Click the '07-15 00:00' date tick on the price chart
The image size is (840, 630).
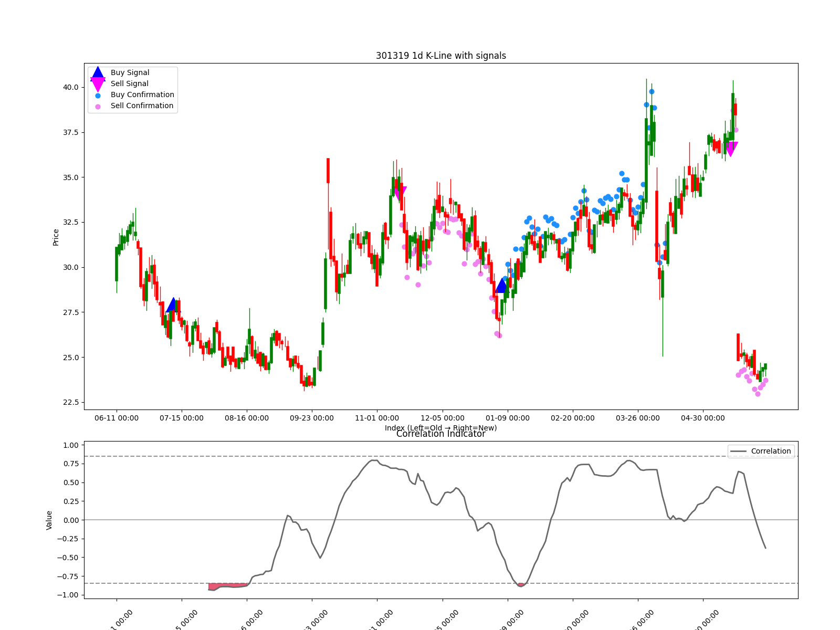(182, 418)
